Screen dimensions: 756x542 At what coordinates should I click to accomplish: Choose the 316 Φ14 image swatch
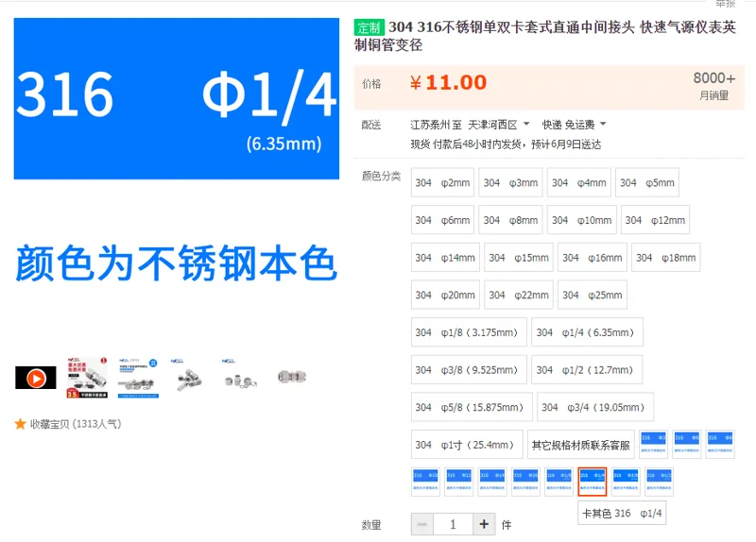coord(492,482)
